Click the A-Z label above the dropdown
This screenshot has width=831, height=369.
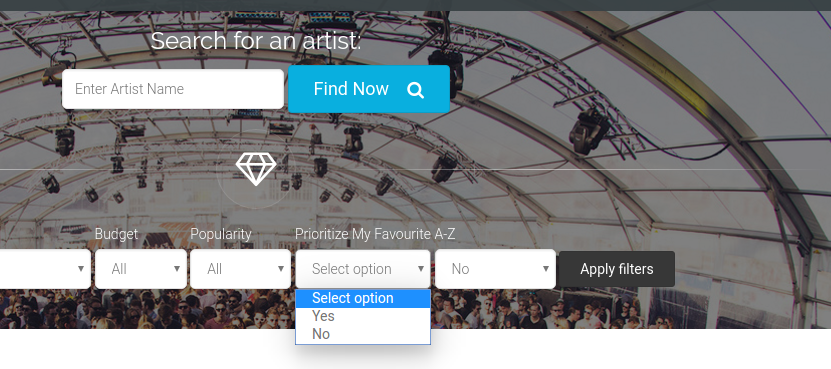440,234
